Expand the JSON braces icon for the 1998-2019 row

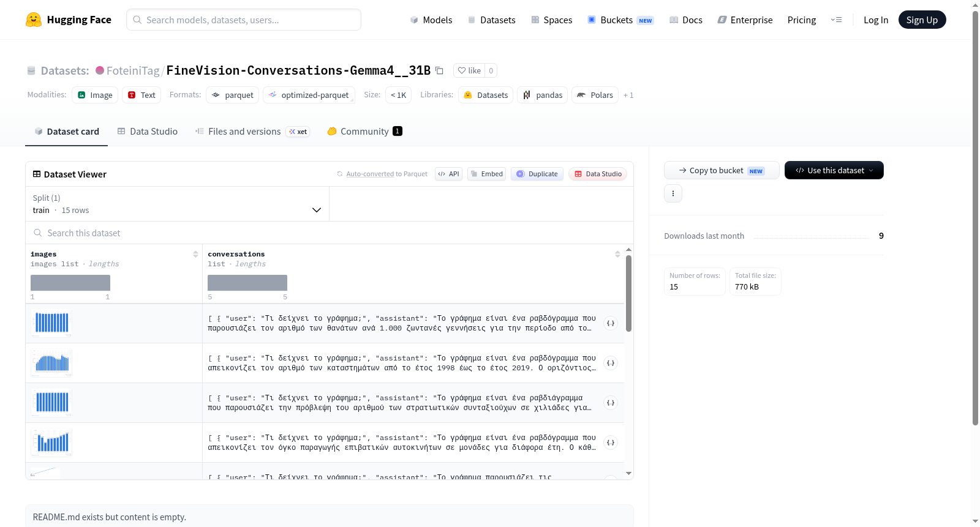(x=611, y=363)
